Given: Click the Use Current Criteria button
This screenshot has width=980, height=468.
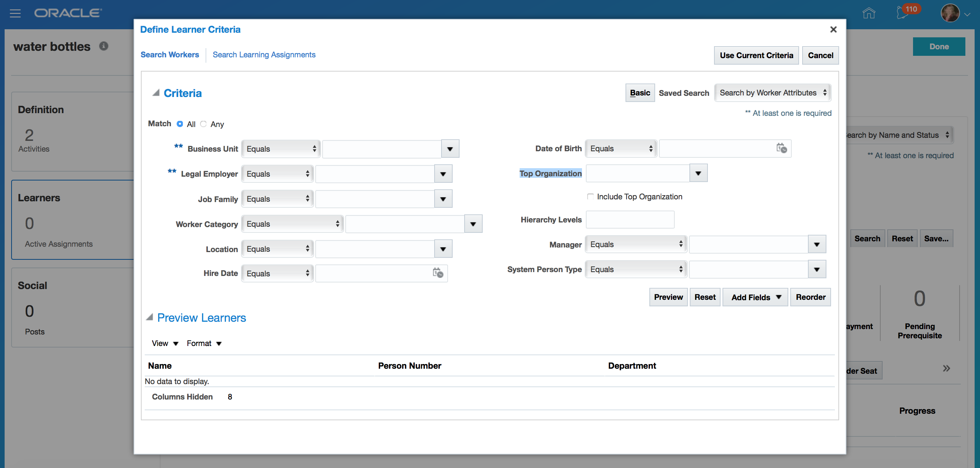Looking at the screenshot, I should (x=756, y=55).
